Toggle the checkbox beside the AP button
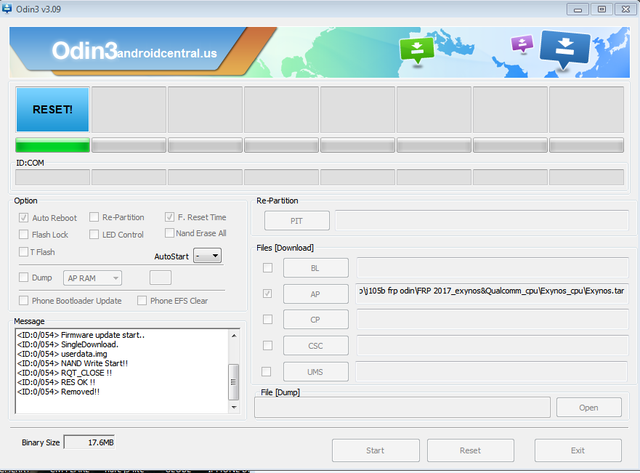 click(267, 293)
